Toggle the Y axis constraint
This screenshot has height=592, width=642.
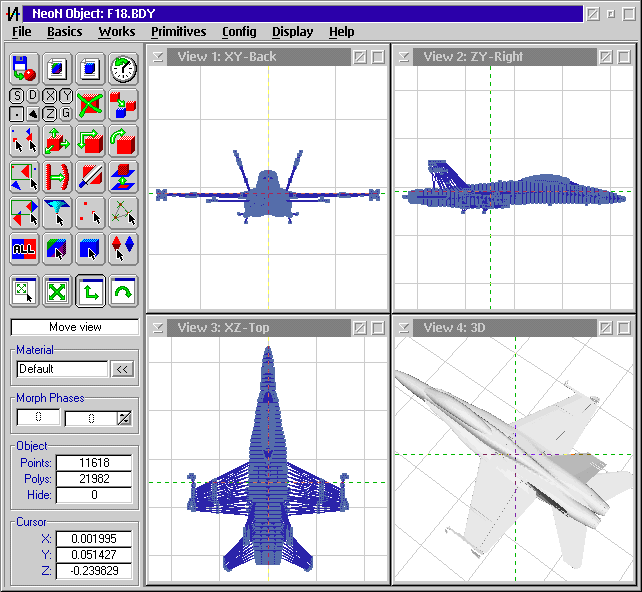66,96
